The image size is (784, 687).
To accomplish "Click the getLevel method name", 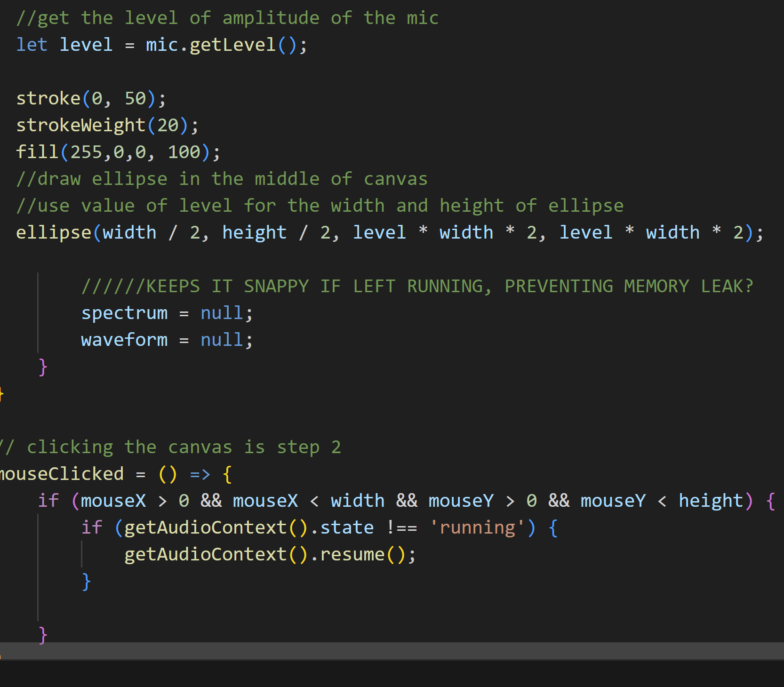I will pyautogui.click(x=232, y=45).
